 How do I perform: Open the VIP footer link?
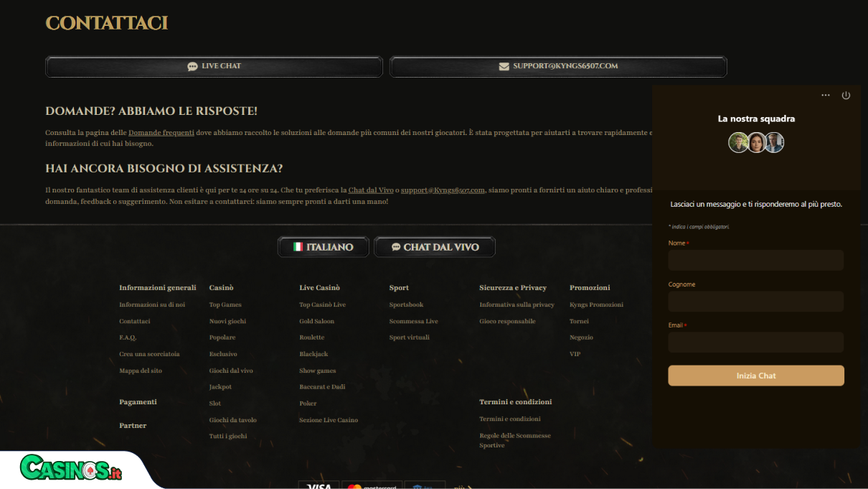pos(575,354)
